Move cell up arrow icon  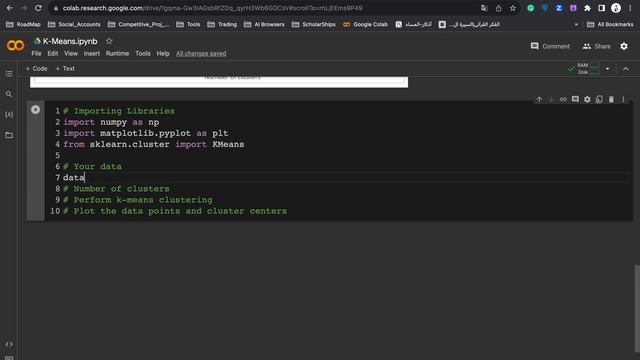point(539,100)
